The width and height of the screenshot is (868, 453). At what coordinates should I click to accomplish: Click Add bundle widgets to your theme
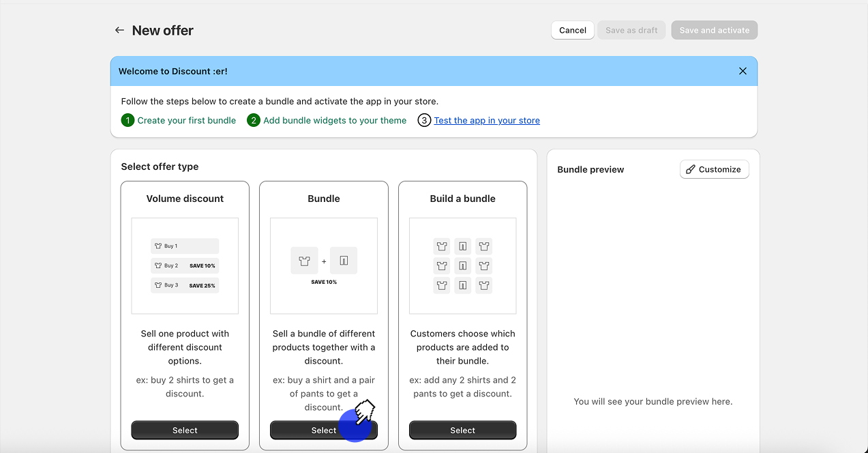[335, 121]
